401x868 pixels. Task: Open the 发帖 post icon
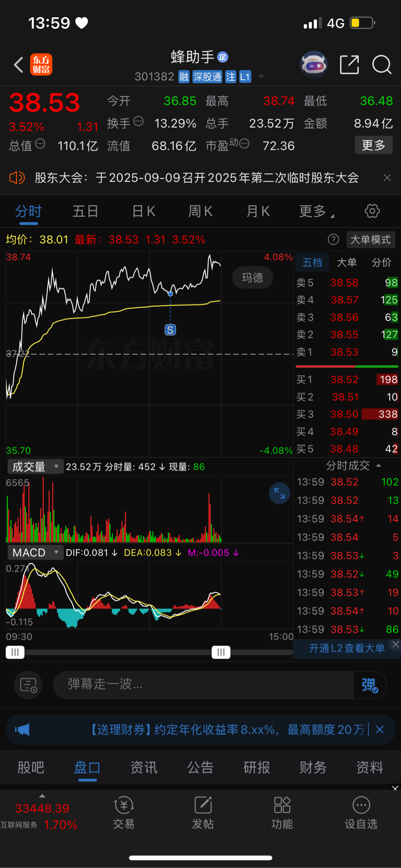(x=203, y=813)
